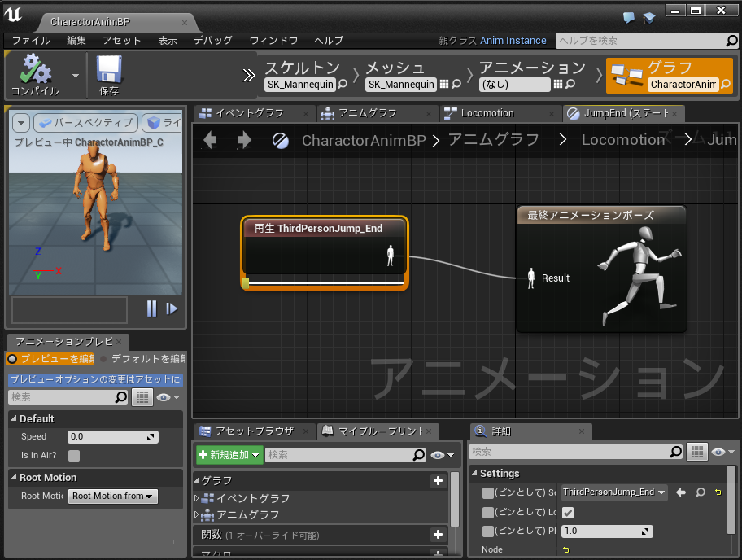
Task: Pause the preview animation playback
Action: point(151,308)
